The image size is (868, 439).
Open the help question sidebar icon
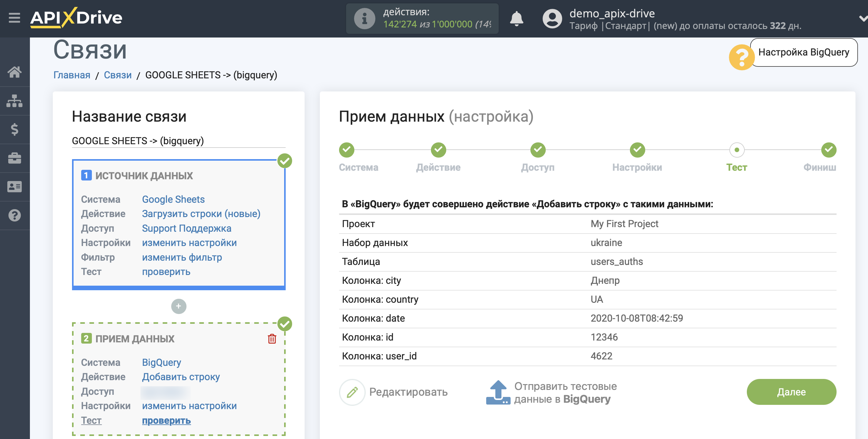14,216
